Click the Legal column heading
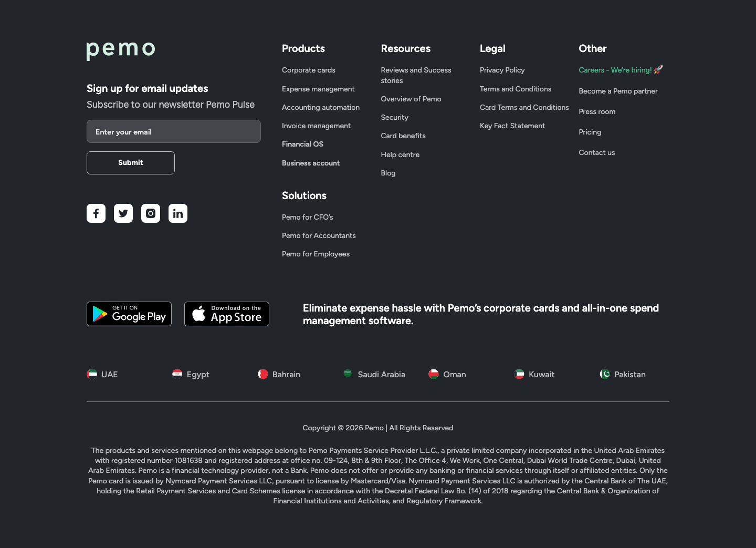Screen dimensions: 756x548 pos(492,49)
